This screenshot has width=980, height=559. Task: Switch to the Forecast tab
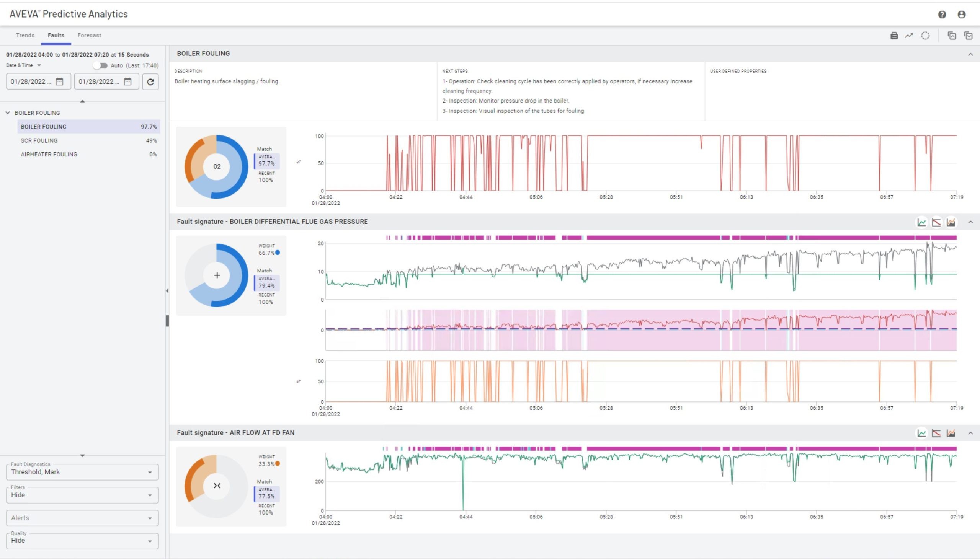point(89,35)
